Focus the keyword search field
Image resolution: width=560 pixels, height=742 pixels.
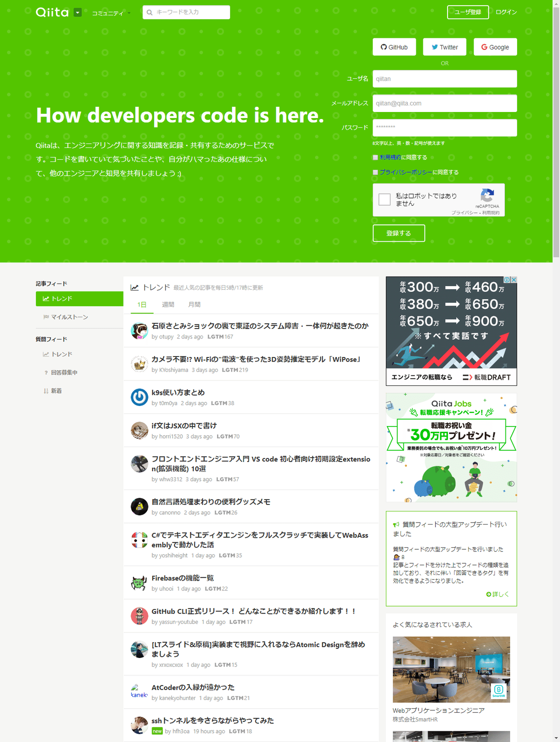[x=186, y=12]
